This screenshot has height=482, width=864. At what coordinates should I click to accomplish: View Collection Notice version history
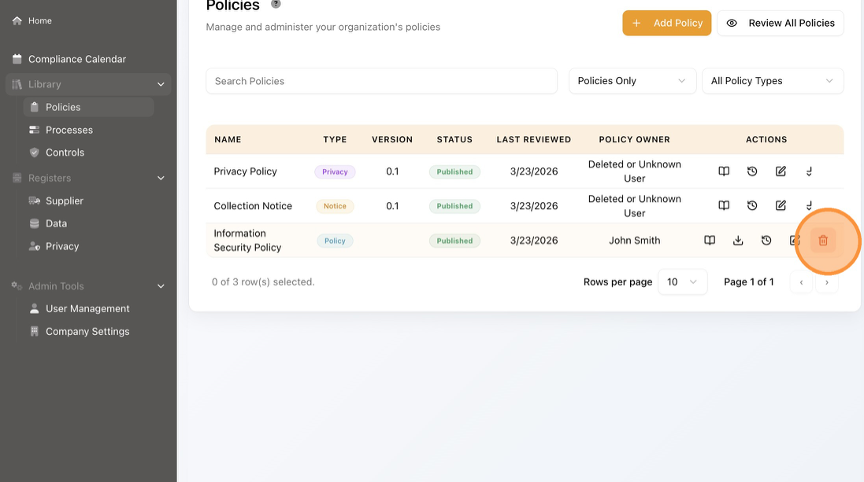tap(752, 206)
